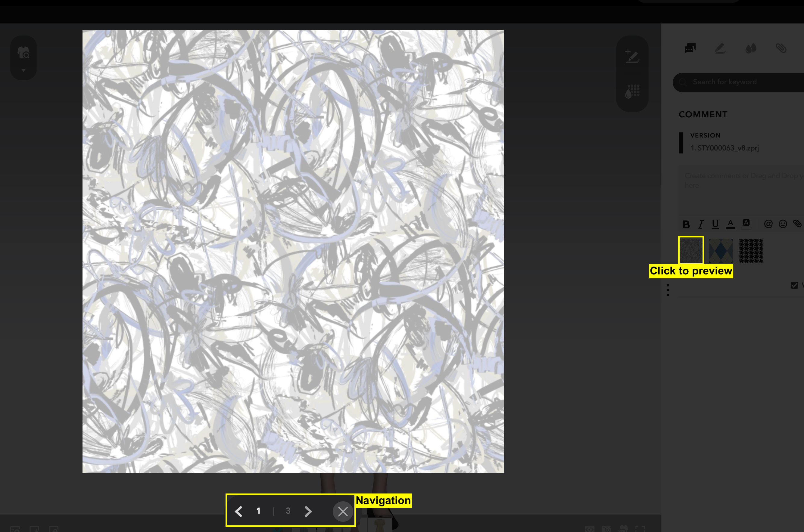
Task: Attach a file via comment editor paperclip
Action: (797, 224)
